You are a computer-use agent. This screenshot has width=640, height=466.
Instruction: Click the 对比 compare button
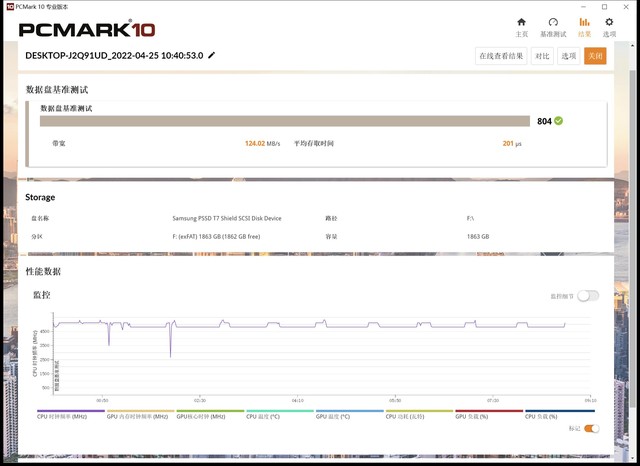click(542, 56)
